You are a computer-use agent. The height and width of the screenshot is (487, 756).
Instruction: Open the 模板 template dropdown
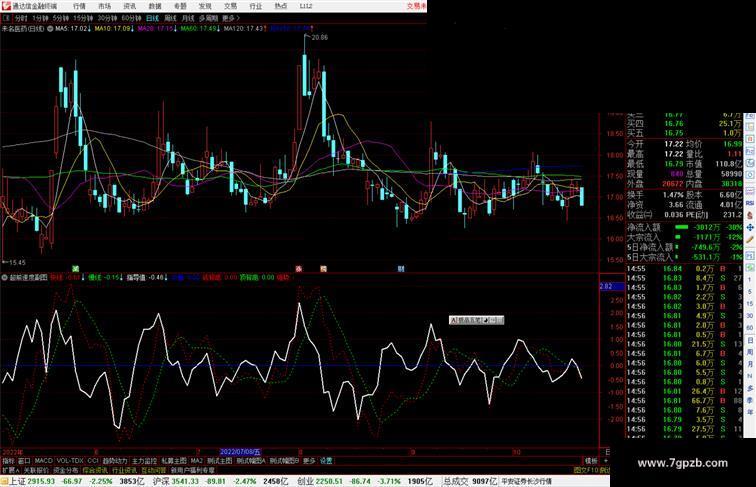tap(592, 461)
